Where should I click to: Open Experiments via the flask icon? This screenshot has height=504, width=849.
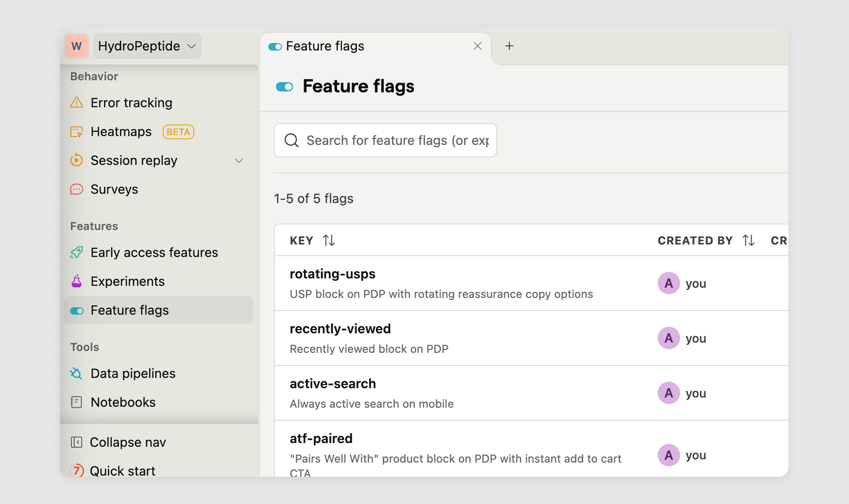[x=76, y=281]
